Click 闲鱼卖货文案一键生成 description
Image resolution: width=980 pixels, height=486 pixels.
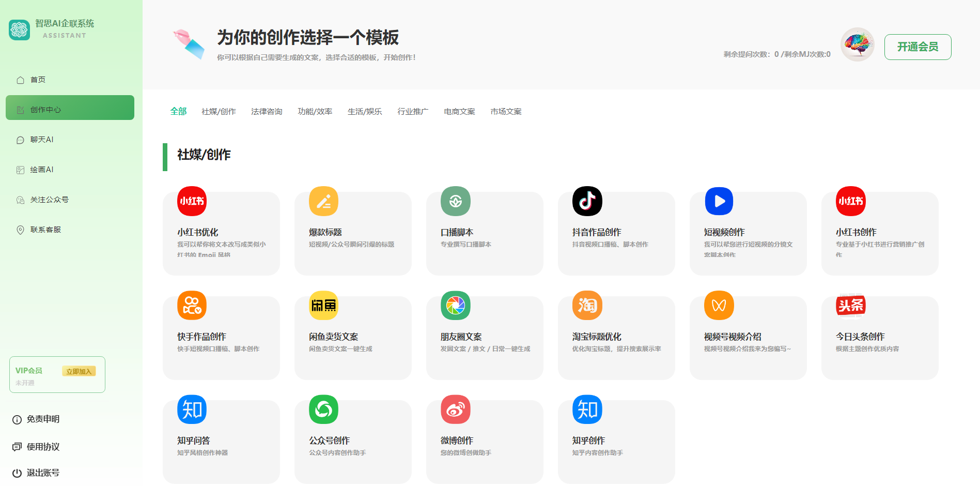point(340,349)
